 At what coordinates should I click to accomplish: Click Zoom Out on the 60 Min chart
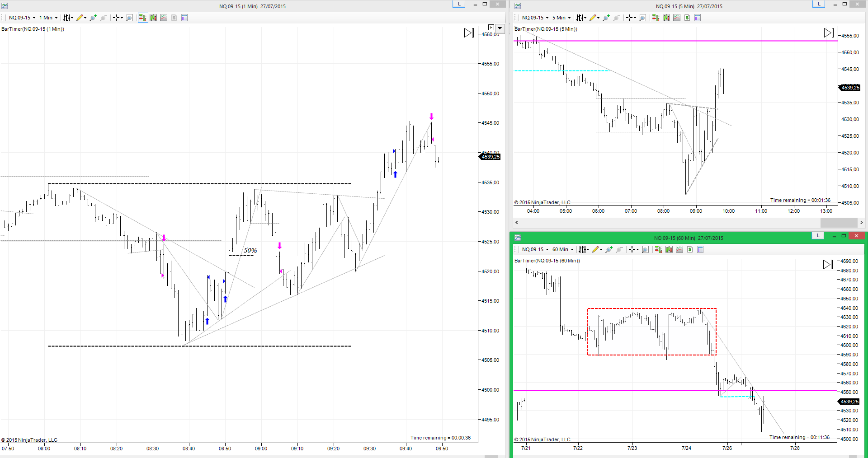coord(619,249)
